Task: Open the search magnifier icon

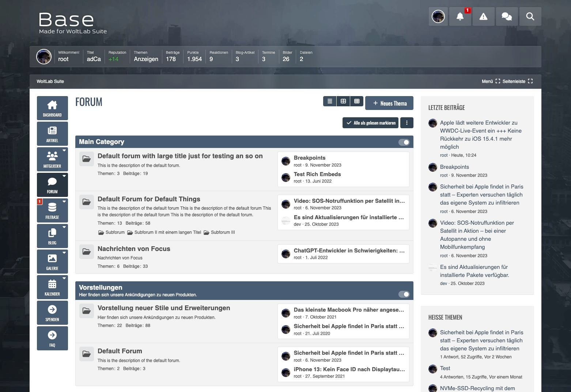Action: [x=530, y=16]
